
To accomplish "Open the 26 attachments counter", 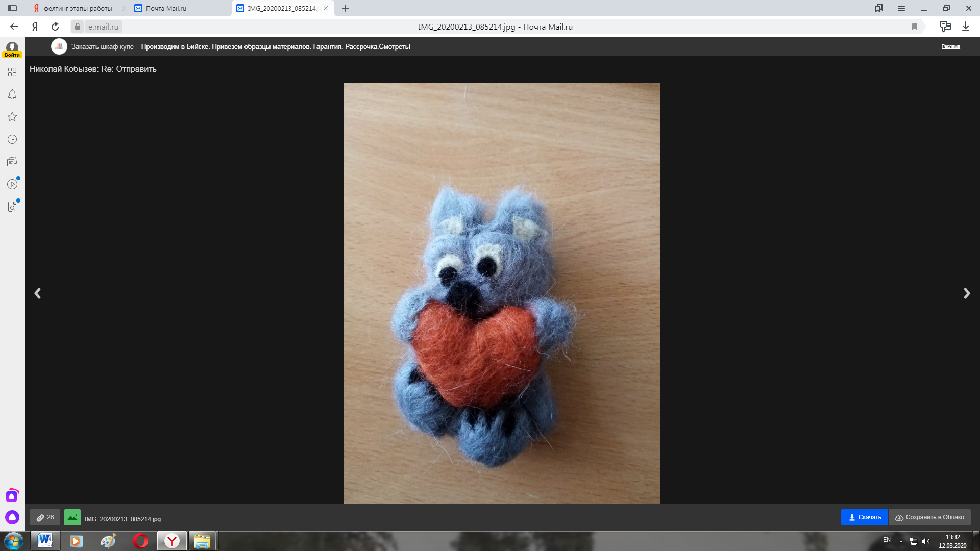I will tap(45, 517).
